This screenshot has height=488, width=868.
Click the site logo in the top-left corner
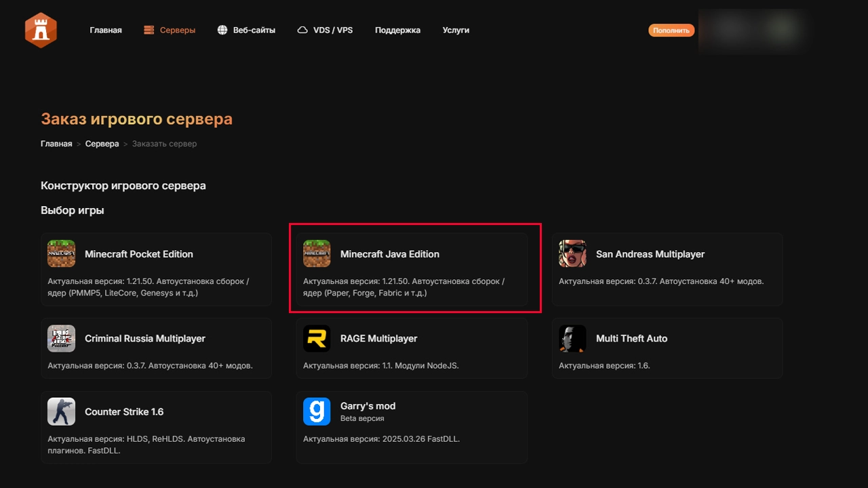(x=41, y=30)
